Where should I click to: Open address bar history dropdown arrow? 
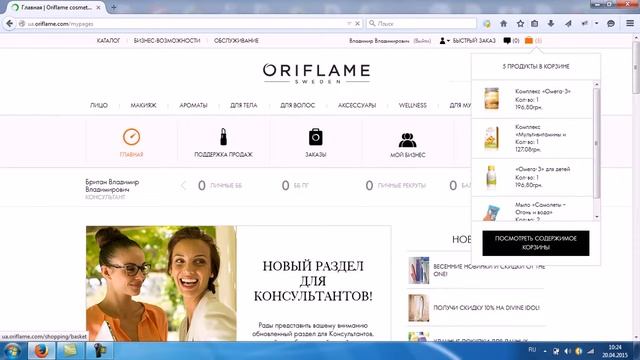349,24
